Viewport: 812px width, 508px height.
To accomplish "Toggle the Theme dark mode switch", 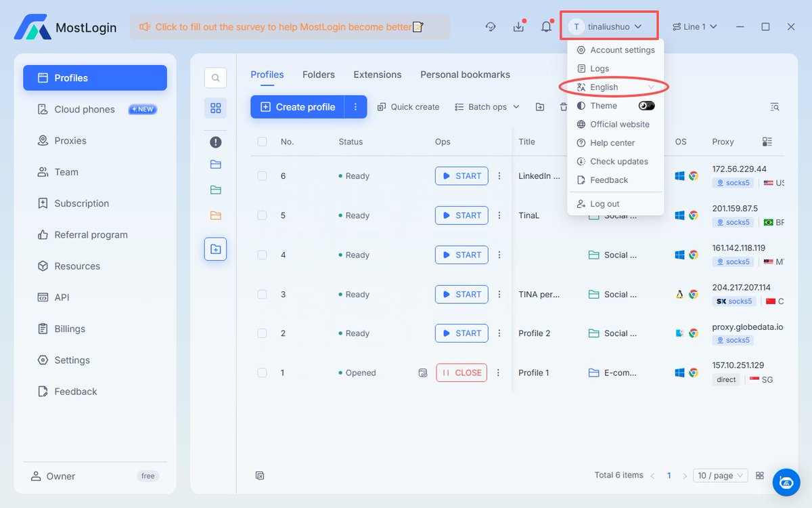I will tap(647, 106).
